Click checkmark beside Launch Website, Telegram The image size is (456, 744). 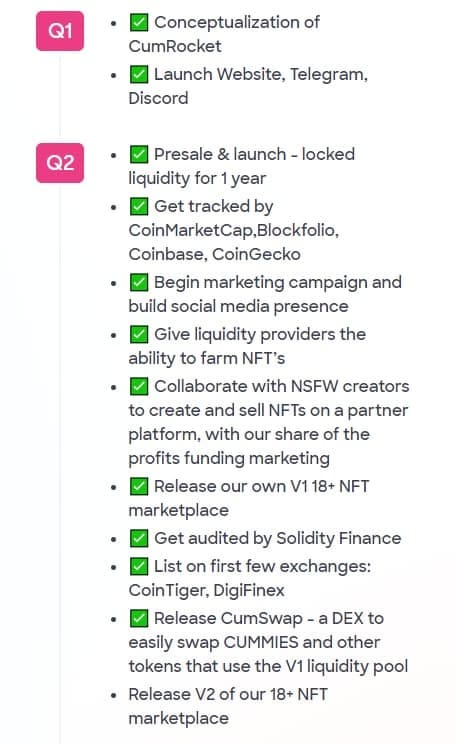139,74
